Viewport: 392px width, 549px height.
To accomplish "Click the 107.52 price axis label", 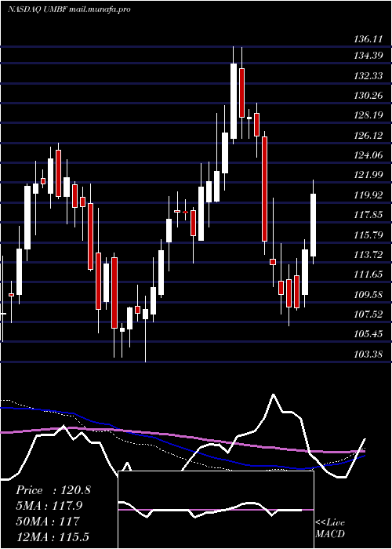I will point(368,314).
